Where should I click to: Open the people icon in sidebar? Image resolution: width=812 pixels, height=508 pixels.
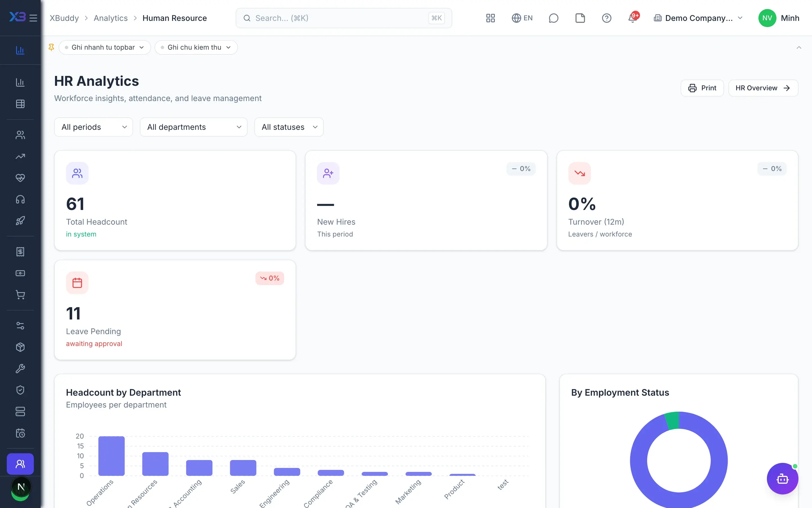pos(20,135)
